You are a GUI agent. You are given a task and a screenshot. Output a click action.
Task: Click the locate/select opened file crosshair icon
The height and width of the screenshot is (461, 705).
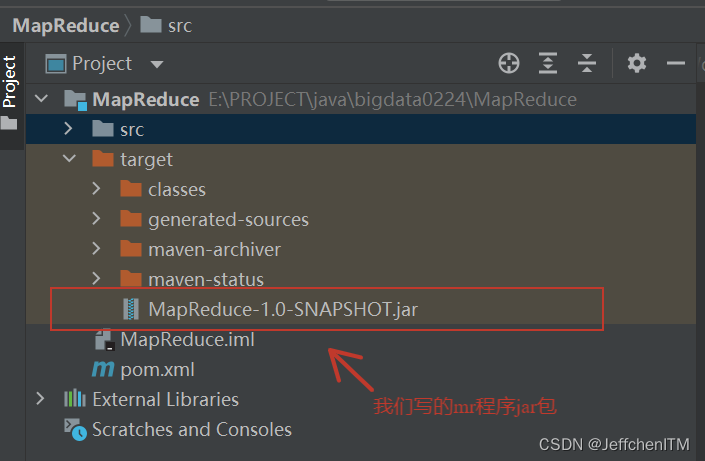click(x=509, y=63)
